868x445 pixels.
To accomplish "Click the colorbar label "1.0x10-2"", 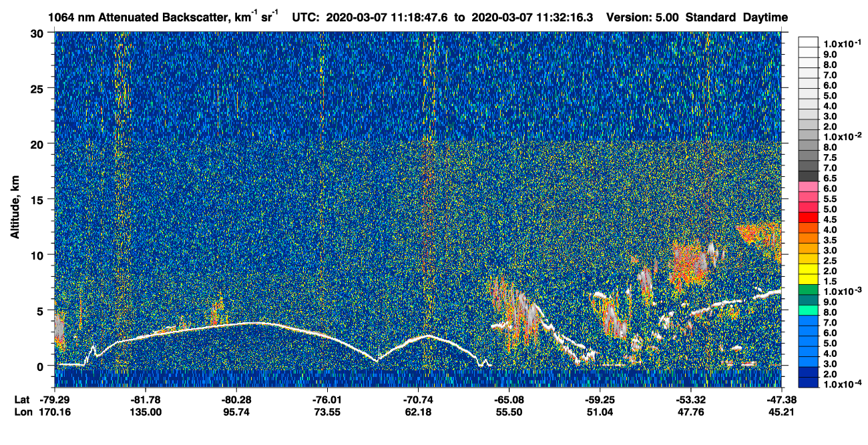I will click(841, 136).
